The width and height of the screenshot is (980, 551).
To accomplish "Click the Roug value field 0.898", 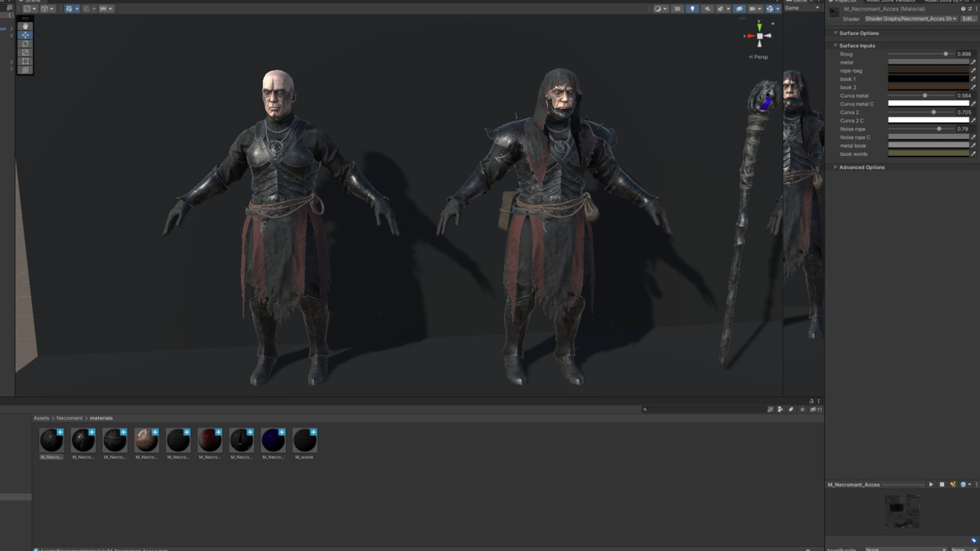I will (x=965, y=54).
